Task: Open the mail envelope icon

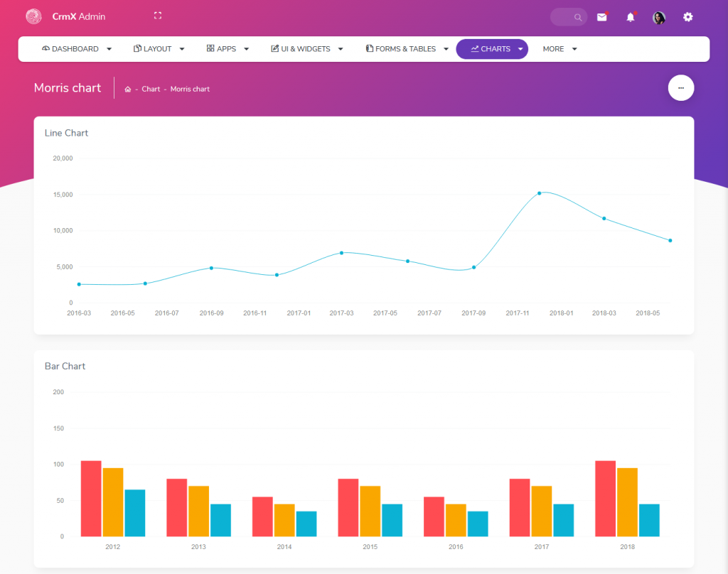Action: [602, 17]
